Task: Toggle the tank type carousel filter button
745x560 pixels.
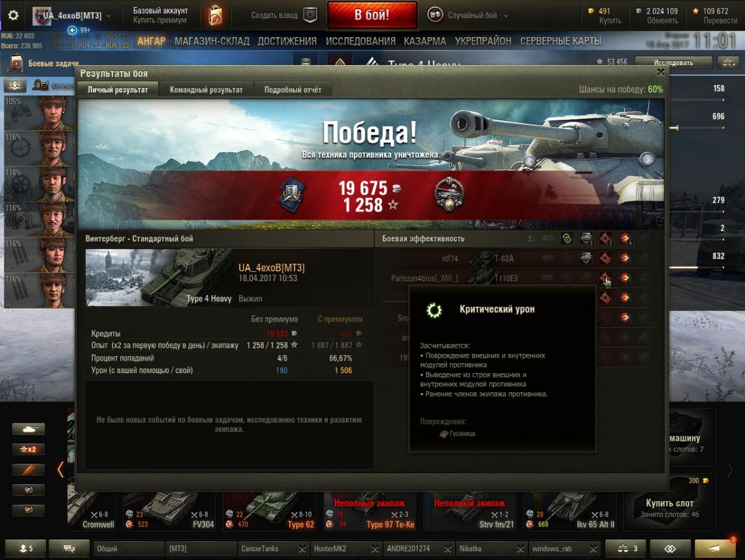Action: (29, 429)
